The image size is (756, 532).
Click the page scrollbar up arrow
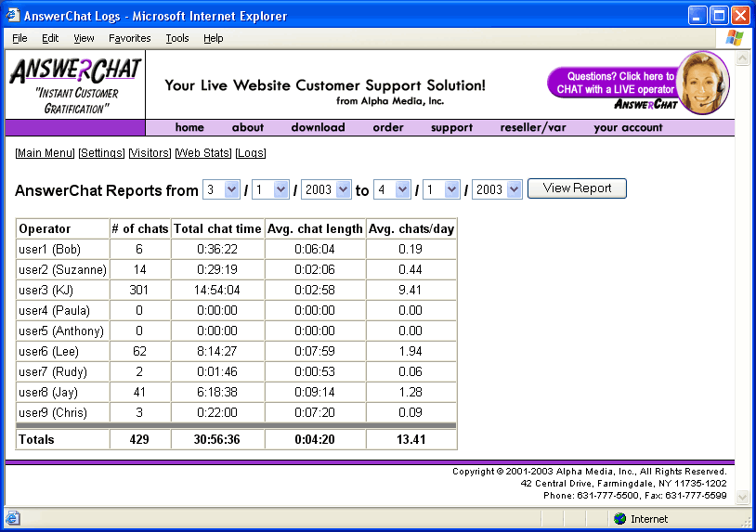pyautogui.click(x=742, y=58)
